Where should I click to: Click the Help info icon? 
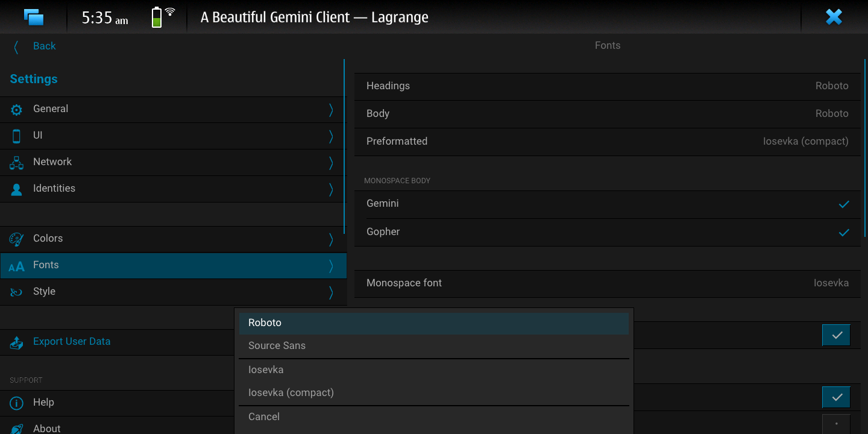point(17,403)
